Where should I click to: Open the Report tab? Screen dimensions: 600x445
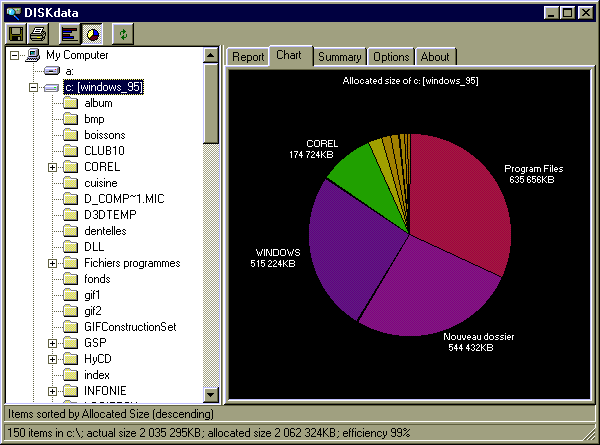click(247, 57)
